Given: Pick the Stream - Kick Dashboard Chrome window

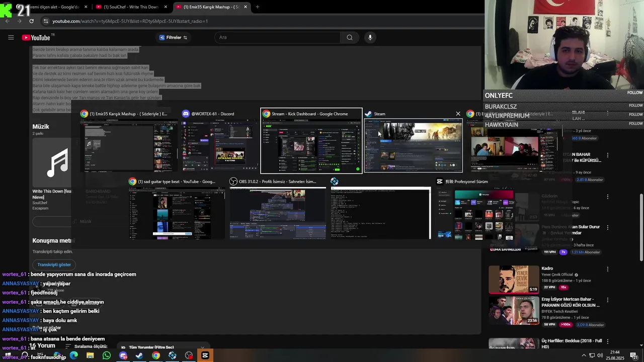Looking at the screenshot, I should tap(311, 141).
